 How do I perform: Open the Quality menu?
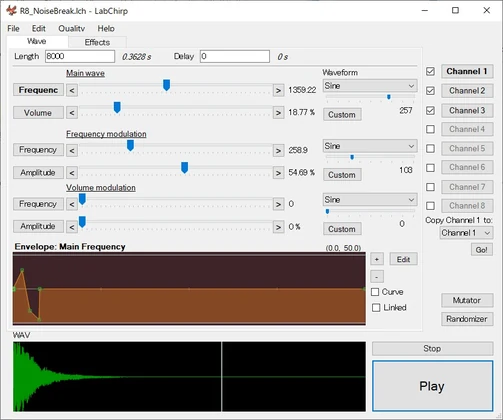coord(72,29)
